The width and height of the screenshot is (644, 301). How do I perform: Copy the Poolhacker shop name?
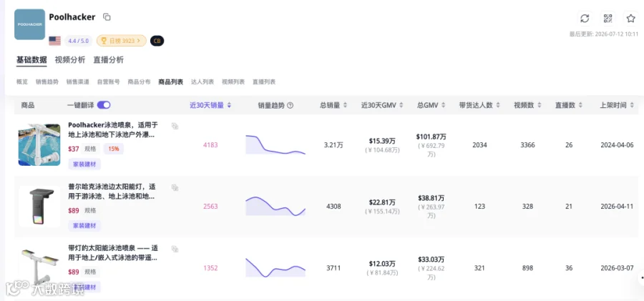[107, 17]
